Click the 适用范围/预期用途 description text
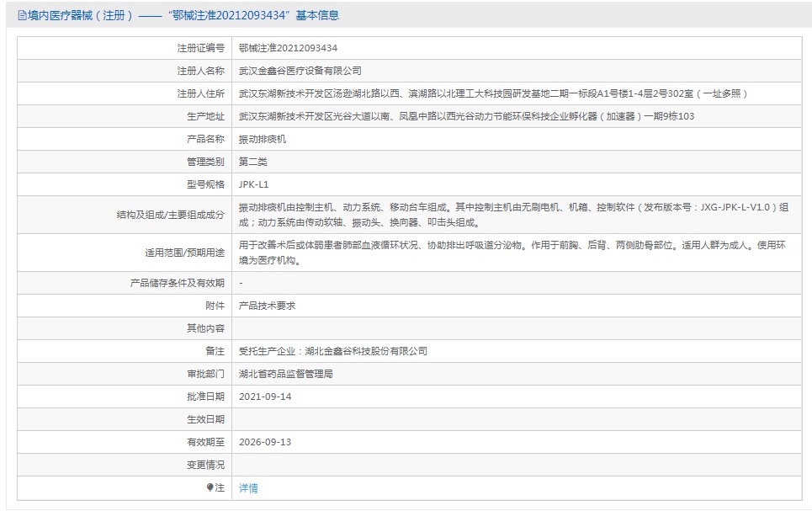This screenshot has width=812, height=511. (x=513, y=253)
